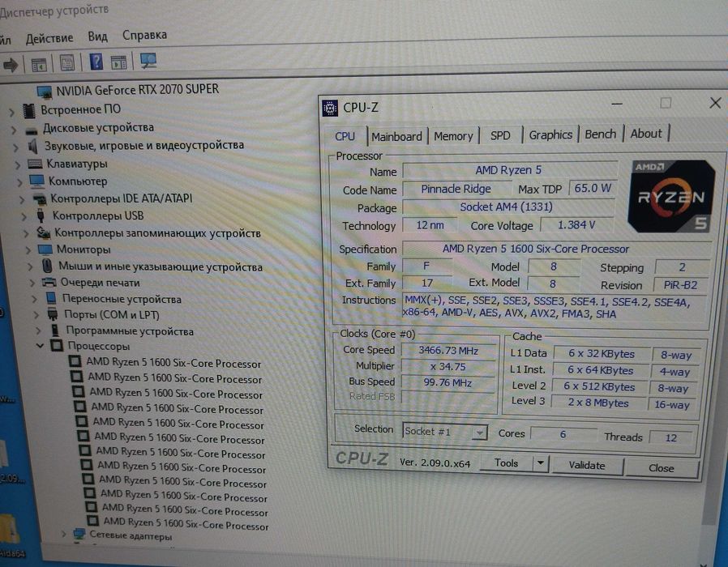Image resolution: width=728 pixels, height=567 pixels.
Task: Expand the Дисковые устройства node
Action: click(x=14, y=130)
